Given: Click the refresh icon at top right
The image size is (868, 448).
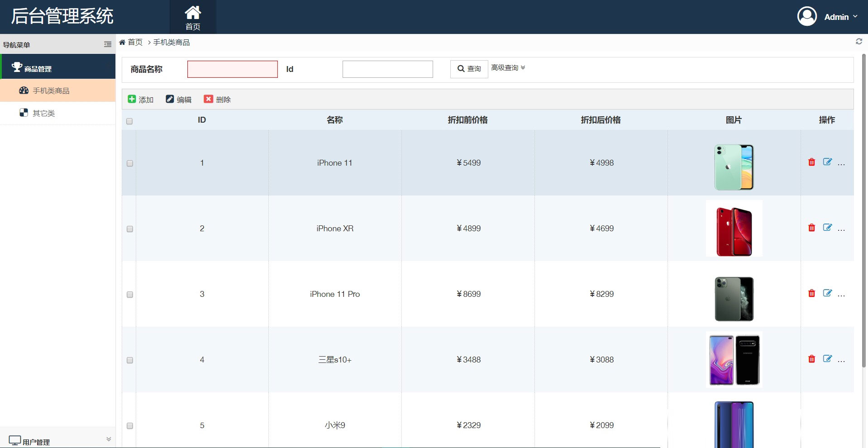Looking at the screenshot, I should [x=858, y=42].
